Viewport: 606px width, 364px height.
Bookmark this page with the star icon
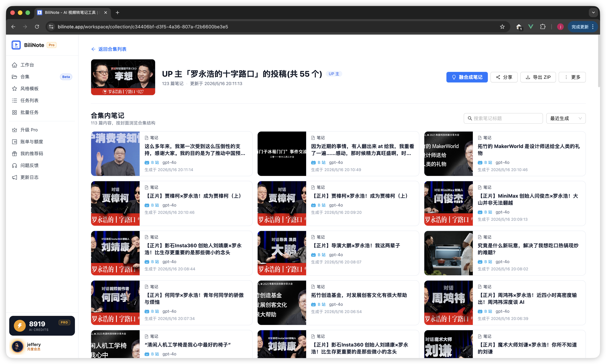502,27
